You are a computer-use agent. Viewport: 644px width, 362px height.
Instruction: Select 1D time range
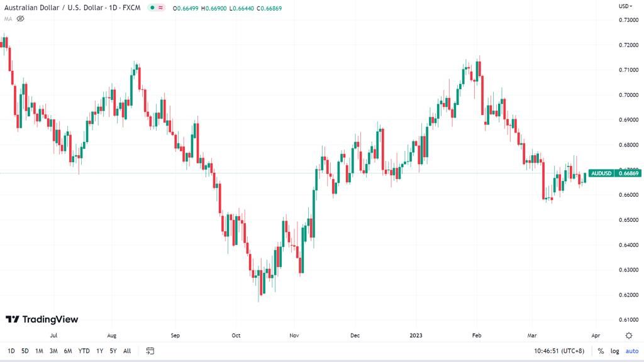pos(11,351)
